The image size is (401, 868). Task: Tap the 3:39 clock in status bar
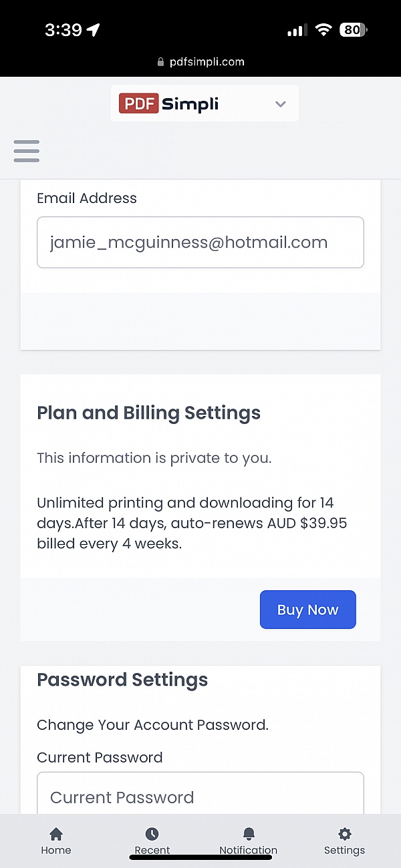tap(63, 30)
